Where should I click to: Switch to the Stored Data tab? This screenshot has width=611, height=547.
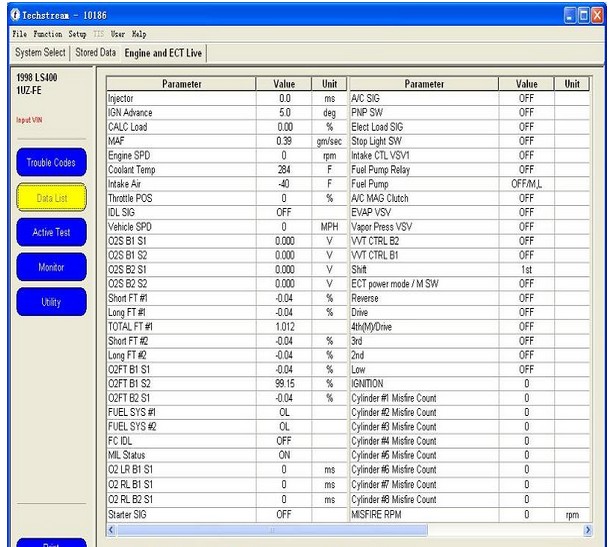(95, 52)
